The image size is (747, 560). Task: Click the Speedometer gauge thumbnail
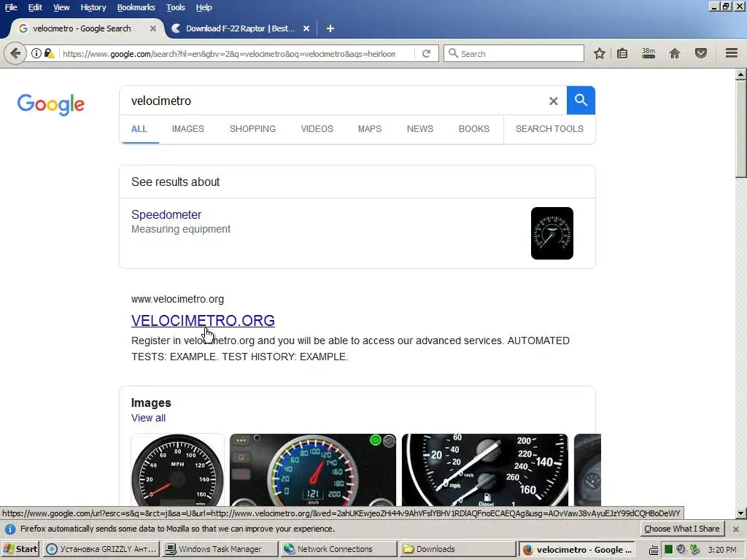point(552,233)
